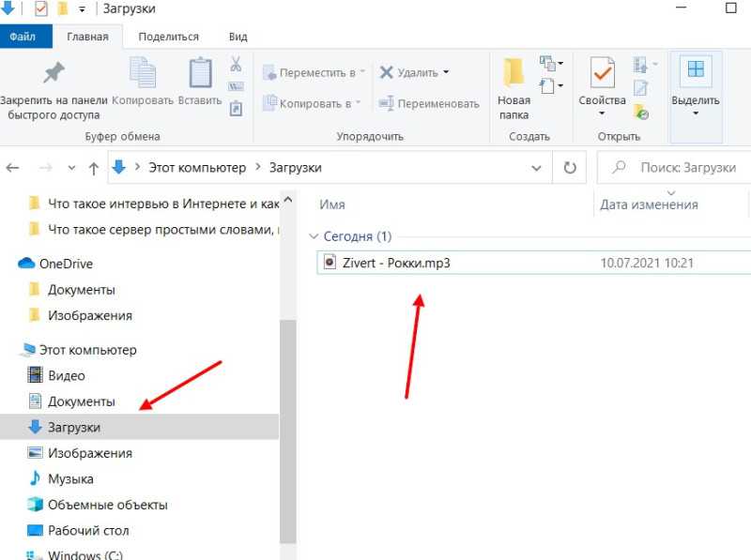Select OneDrive in navigation pane
751x560 pixels.
click(55, 264)
